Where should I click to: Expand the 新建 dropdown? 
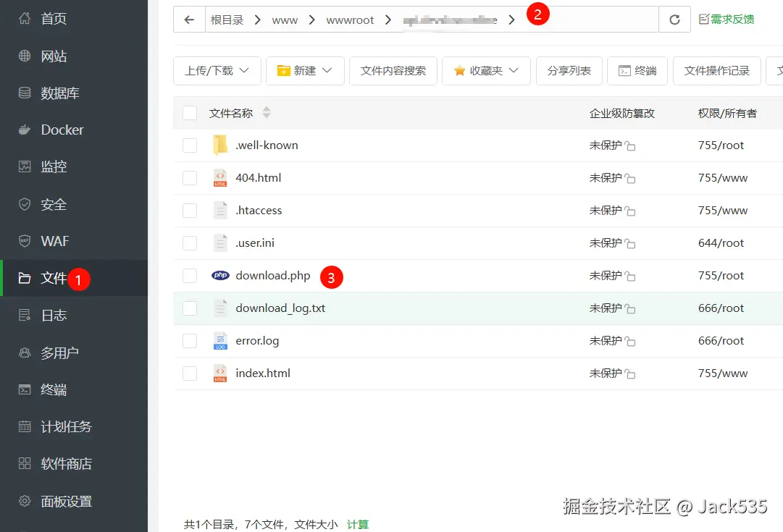point(305,71)
